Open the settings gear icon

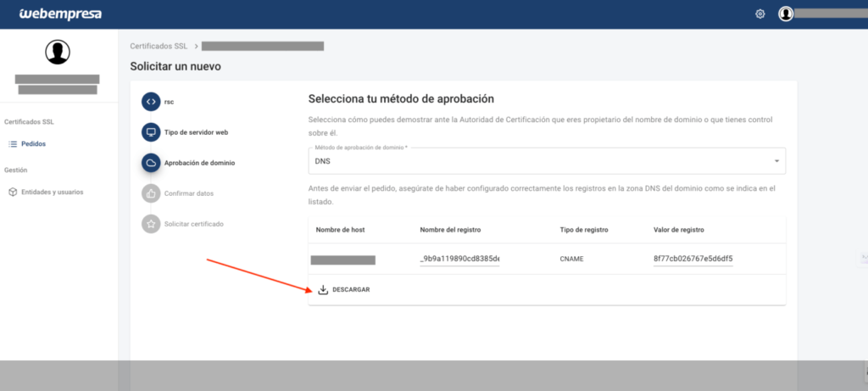coord(760,14)
